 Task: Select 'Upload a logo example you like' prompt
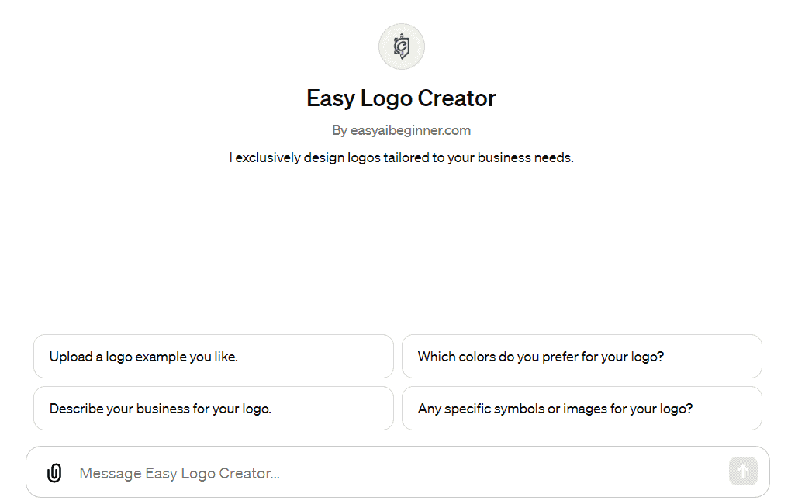pos(213,356)
